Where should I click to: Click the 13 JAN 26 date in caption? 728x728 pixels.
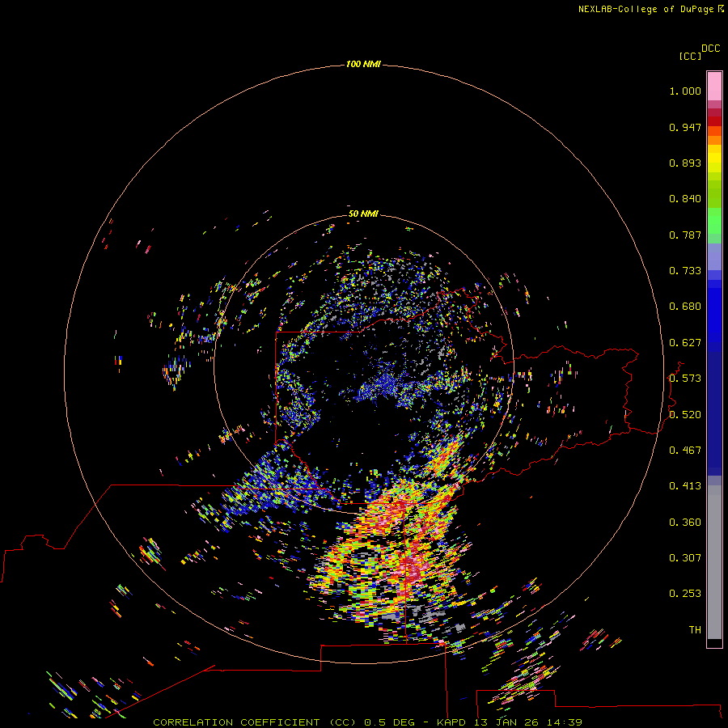tap(506, 722)
